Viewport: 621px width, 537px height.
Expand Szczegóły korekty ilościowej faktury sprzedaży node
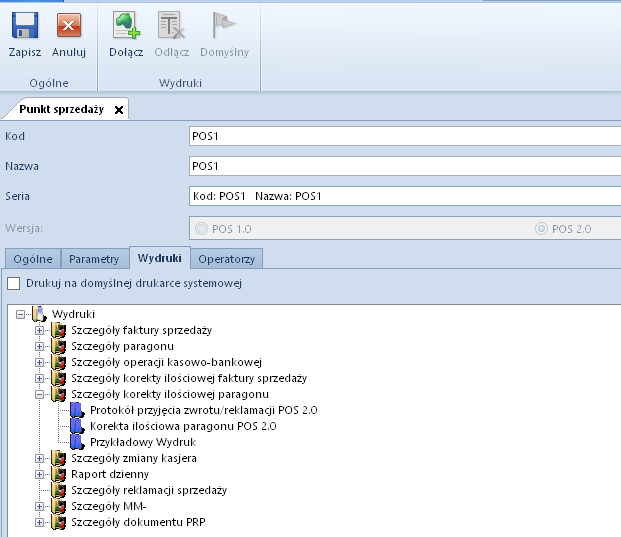(39, 379)
